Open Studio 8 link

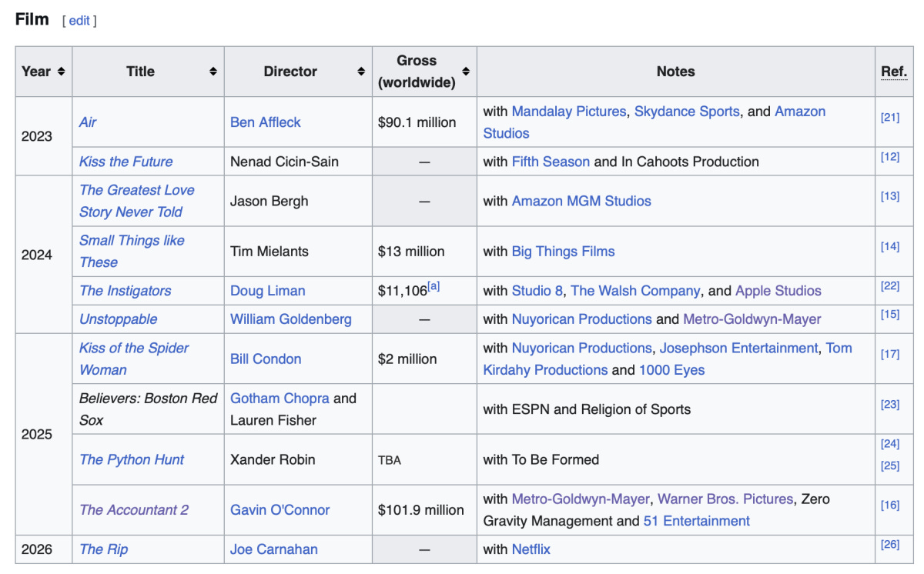pos(537,291)
